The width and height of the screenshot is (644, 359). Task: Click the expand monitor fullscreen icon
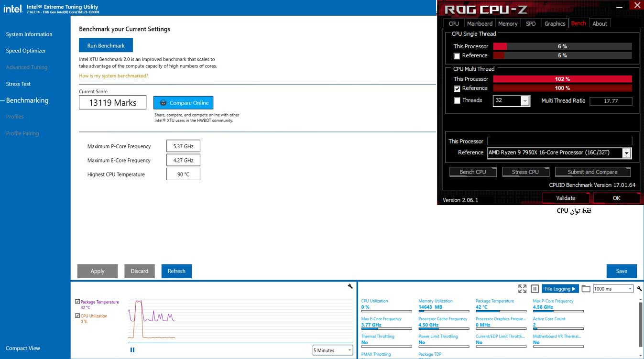click(522, 289)
